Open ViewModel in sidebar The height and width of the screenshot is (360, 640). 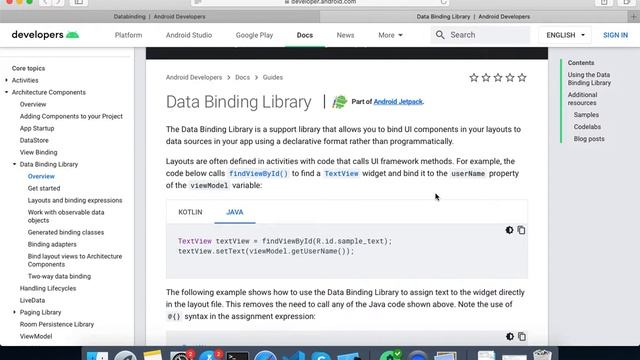point(36,336)
